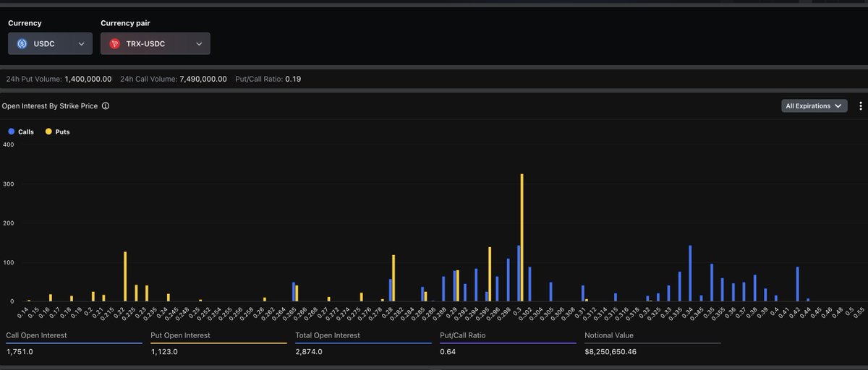Select the blue call bar at 0.42 strike
This screenshot has height=370, width=868.
tap(797, 283)
